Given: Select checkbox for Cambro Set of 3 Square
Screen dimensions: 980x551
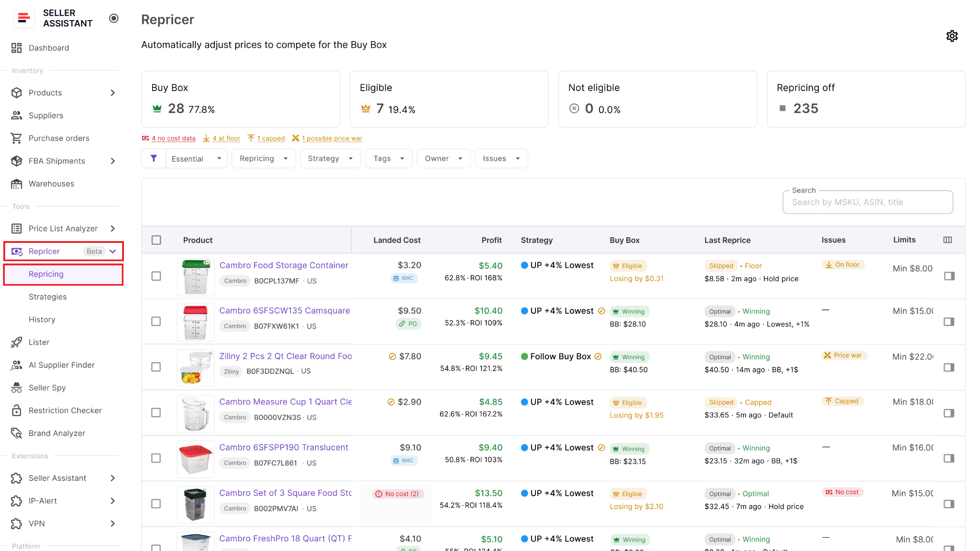Looking at the screenshot, I should click(x=156, y=504).
